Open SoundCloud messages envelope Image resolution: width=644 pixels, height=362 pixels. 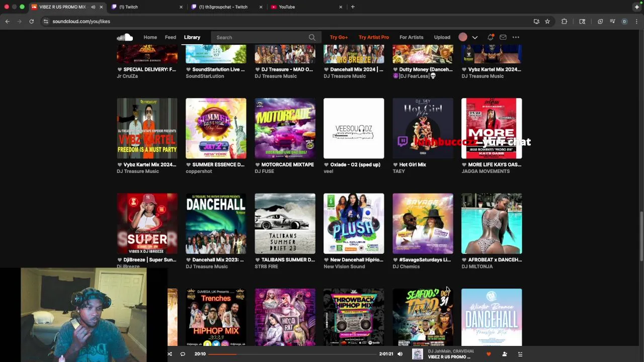point(503,37)
